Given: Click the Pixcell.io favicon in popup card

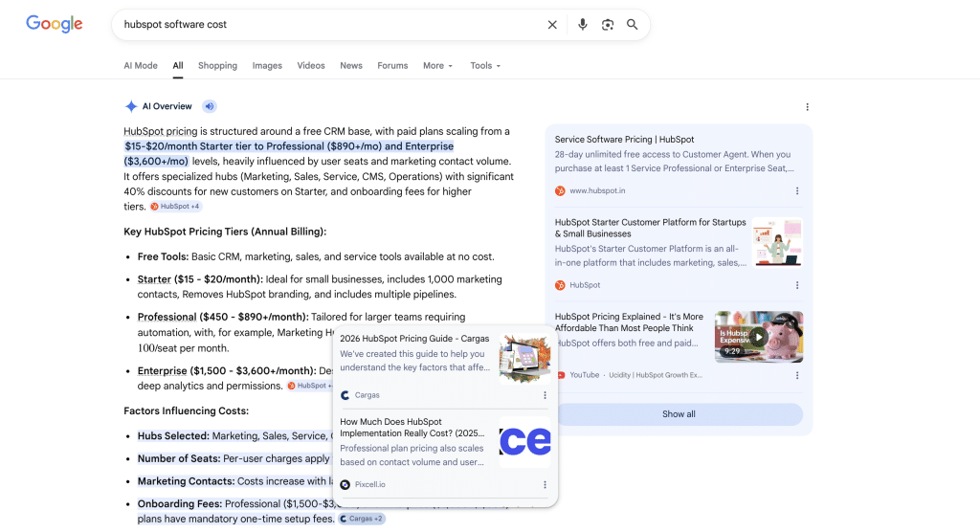Looking at the screenshot, I should (x=345, y=484).
